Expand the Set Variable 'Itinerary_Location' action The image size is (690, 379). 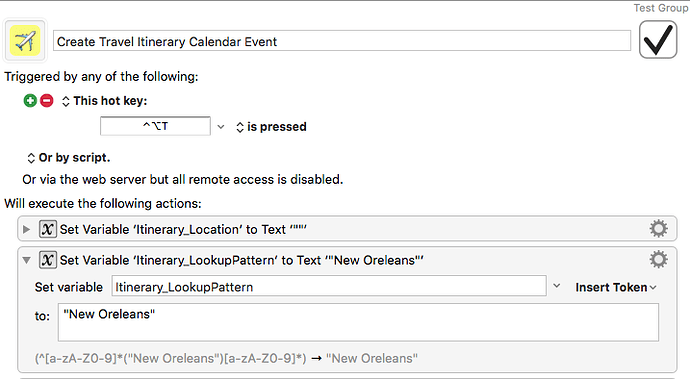pyautogui.click(x=26, y=229)
